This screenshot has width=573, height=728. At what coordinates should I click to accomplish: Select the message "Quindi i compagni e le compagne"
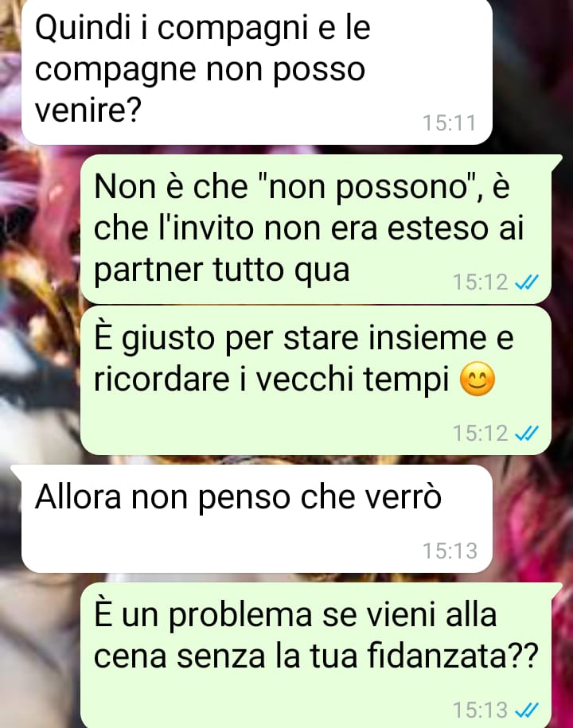pos(257,70)
